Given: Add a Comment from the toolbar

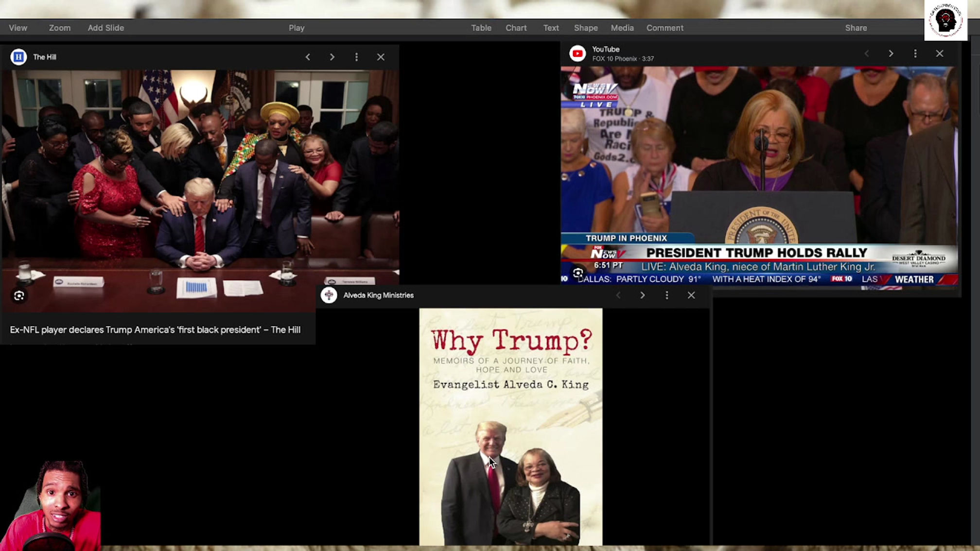Looking at the screenshot, I should click(x=665, y=28).
